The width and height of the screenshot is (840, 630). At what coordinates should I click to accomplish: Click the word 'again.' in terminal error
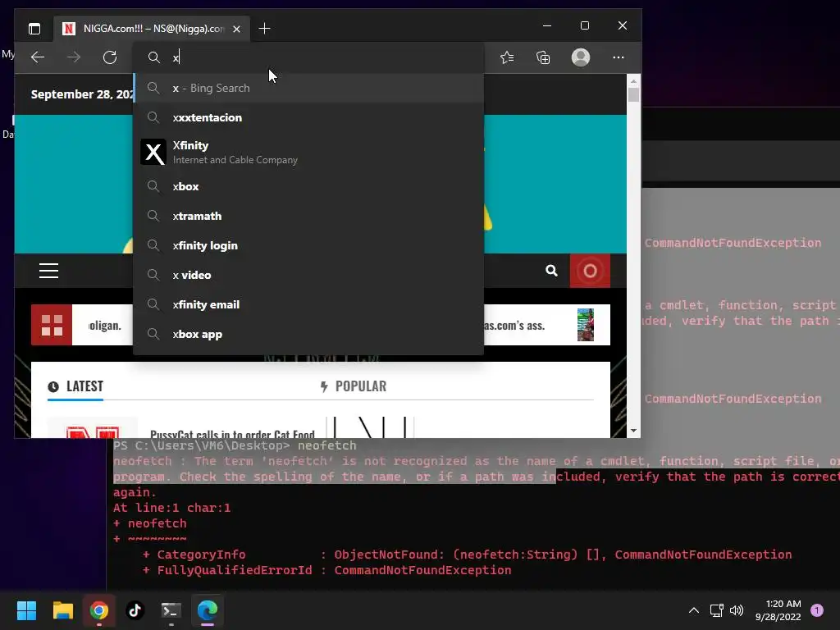coord(135,492)
